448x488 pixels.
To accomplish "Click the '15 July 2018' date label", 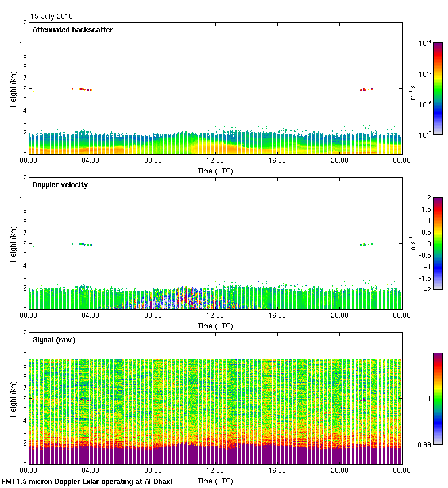I will pyautogui.click(x=52, y=17).
